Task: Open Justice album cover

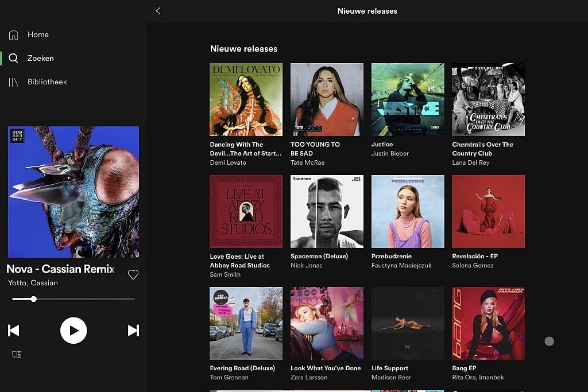Action: (x=408, y=99)
